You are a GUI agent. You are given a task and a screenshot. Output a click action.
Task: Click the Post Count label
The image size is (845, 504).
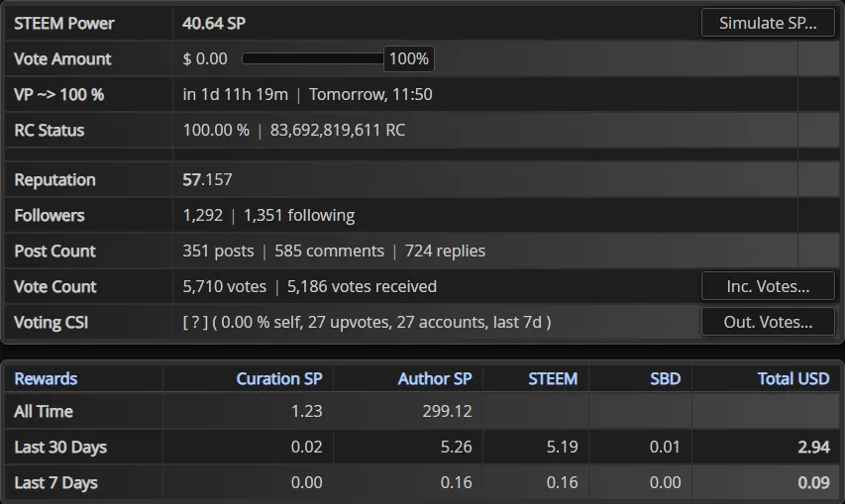tap(54, 251)
